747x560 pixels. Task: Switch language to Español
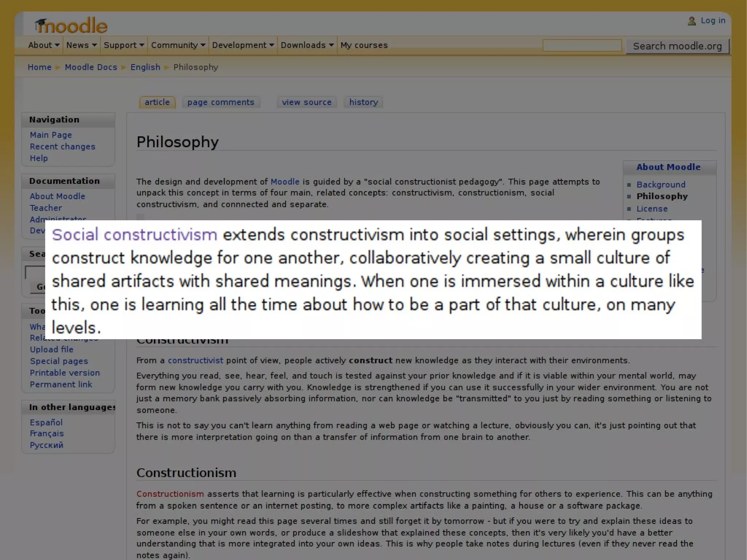click(x=46, y=422)
